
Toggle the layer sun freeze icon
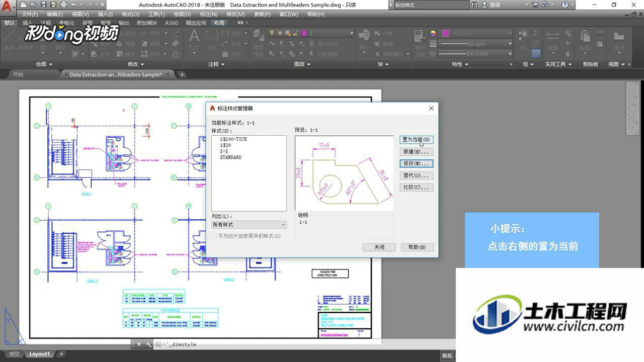[x=279, y=33]
